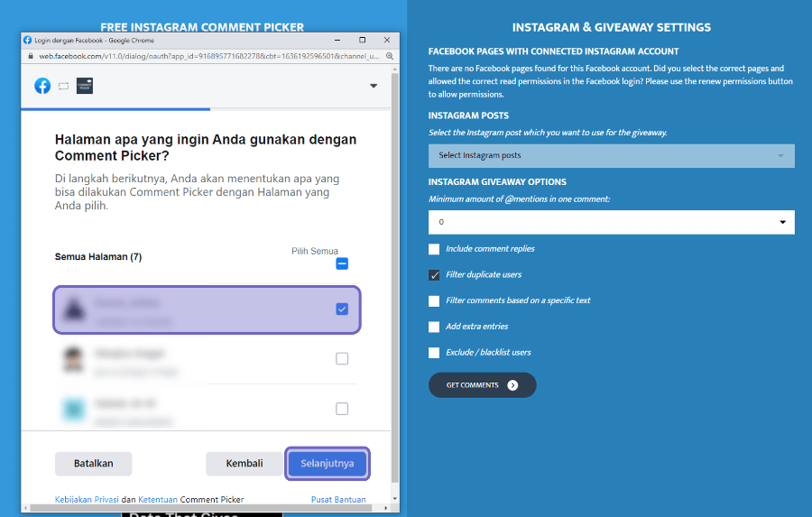Click the popup address bar URL

click(208, 56)
